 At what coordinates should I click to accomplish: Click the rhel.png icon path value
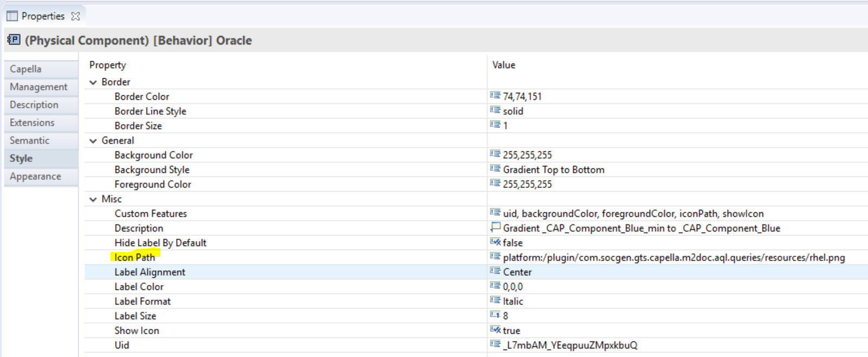pos(674,258)
